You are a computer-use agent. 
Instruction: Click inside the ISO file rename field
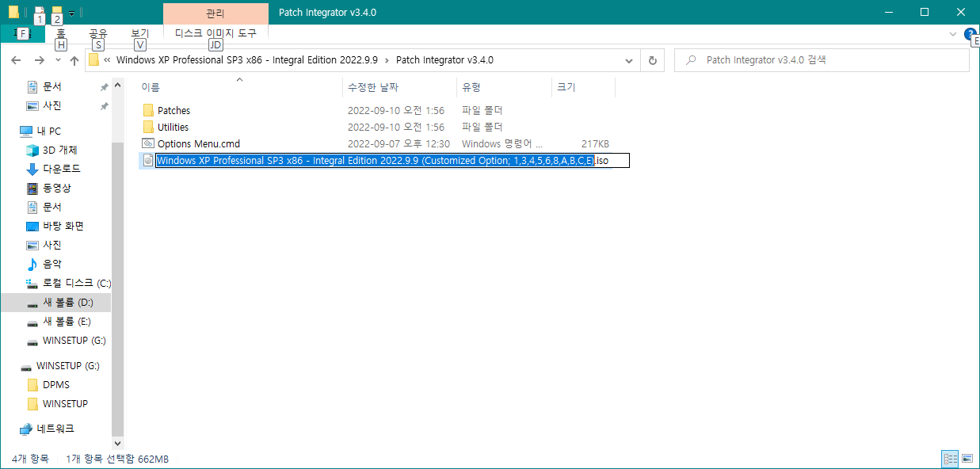(391, 161)
